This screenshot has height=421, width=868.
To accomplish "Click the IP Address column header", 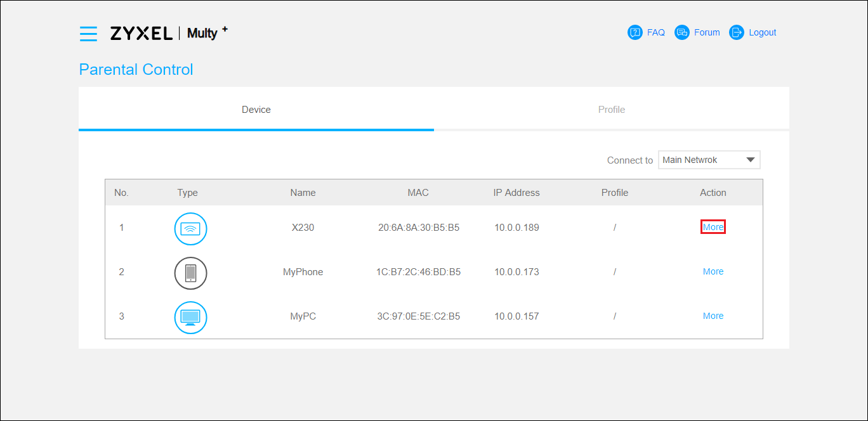I will coord(516,193).
